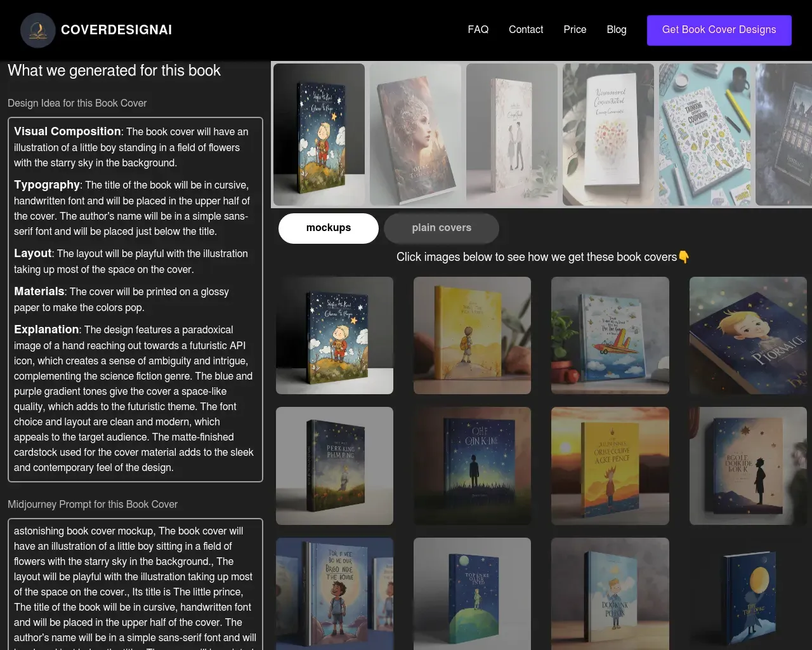The width and height of the screenshot is (812, 650).
Task: Select carousel thumbnail of starry boy book
Action: (319, 135)
